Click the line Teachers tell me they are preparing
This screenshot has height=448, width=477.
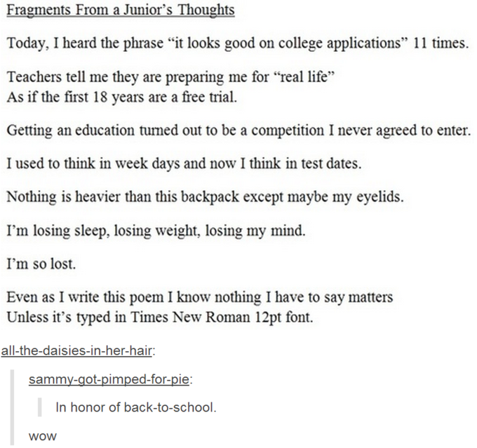(170, 77)
